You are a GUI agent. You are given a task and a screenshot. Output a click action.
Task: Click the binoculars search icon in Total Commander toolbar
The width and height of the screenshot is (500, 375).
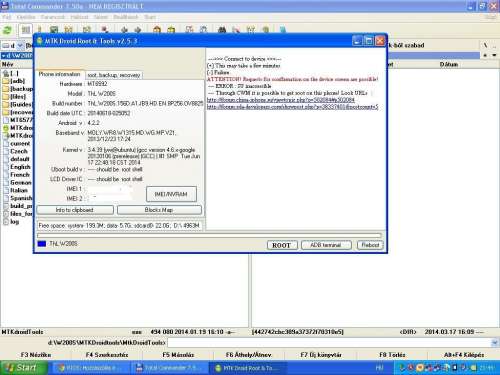pos(222,30)
